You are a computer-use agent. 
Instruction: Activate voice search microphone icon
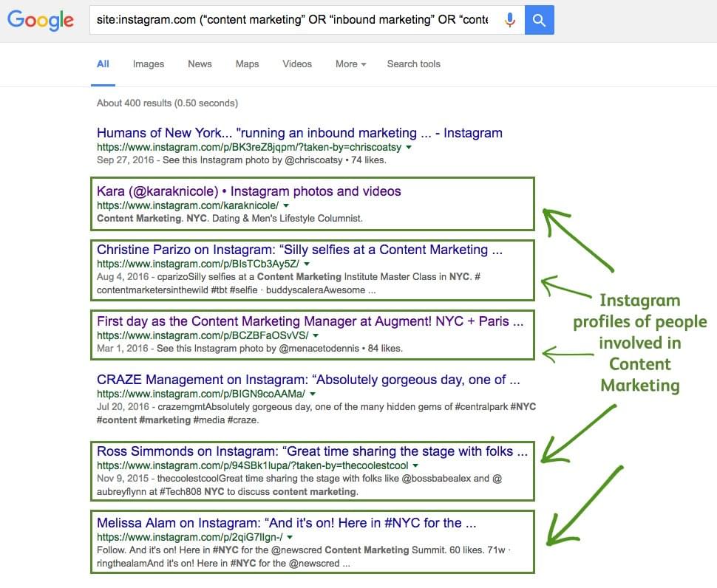click(510, 20)
